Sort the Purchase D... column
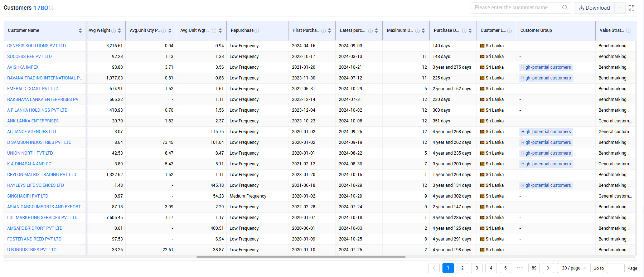The image size is (644, 277). click(470, 31)
